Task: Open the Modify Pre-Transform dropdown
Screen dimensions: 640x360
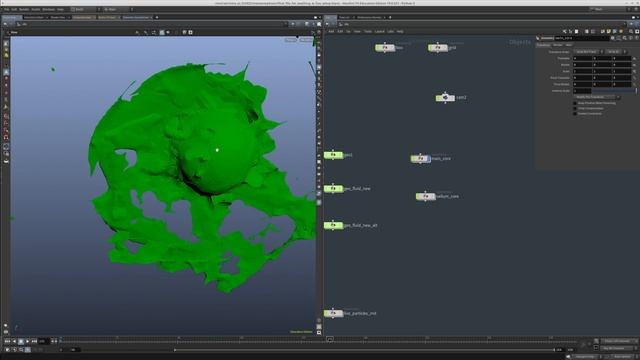Action: pyautogui.click(x=597, y=97)
